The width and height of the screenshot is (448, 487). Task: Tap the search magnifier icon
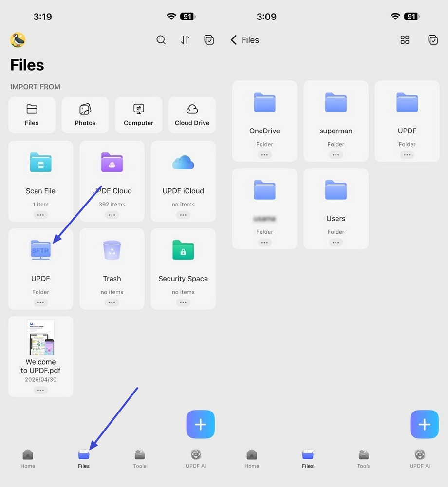161,40
